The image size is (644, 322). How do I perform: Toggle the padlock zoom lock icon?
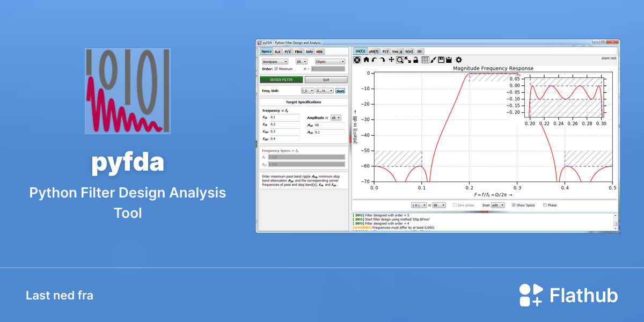[415, 60]
